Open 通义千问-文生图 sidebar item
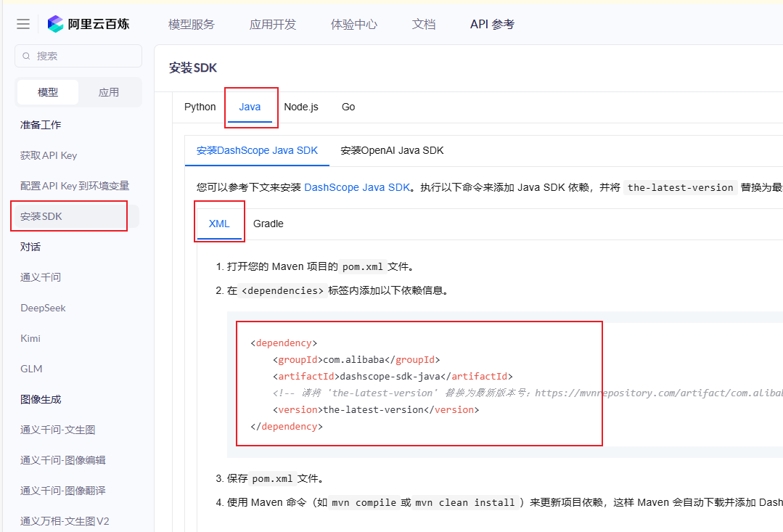 click(x=57, y=430)
